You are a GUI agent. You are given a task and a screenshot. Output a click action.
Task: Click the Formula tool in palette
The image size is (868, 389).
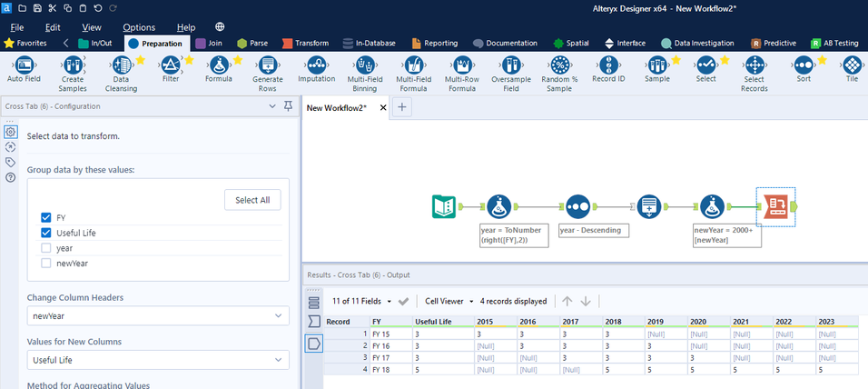click(x=218, y=70)
